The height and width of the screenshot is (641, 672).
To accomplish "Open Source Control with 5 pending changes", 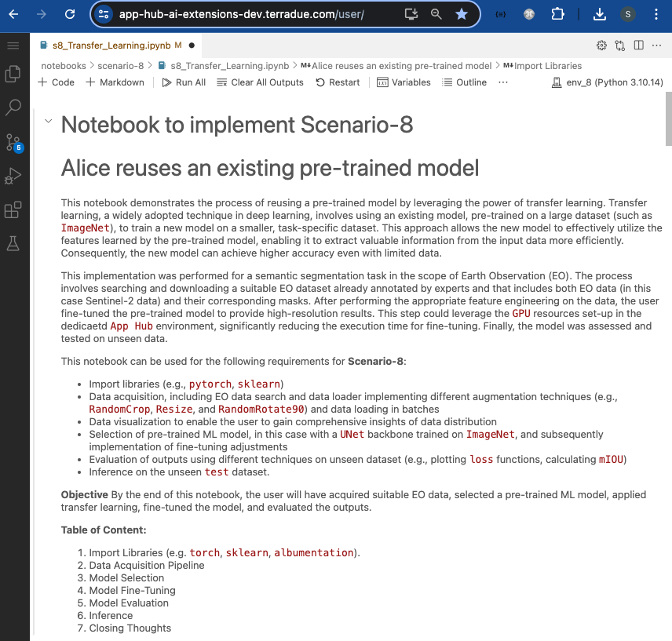I will [13, 142].
